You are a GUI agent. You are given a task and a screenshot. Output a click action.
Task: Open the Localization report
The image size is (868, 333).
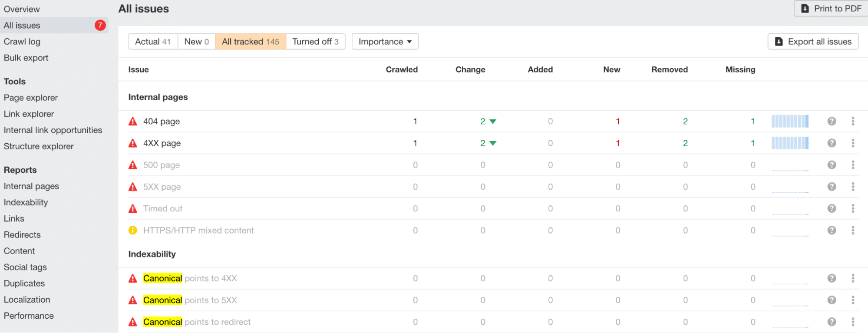pyautogui.click(x=27, y=300)
